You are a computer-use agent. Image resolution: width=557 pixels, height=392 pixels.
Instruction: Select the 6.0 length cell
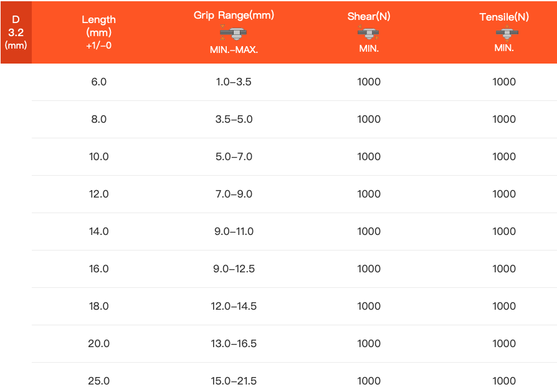[99, 82]
